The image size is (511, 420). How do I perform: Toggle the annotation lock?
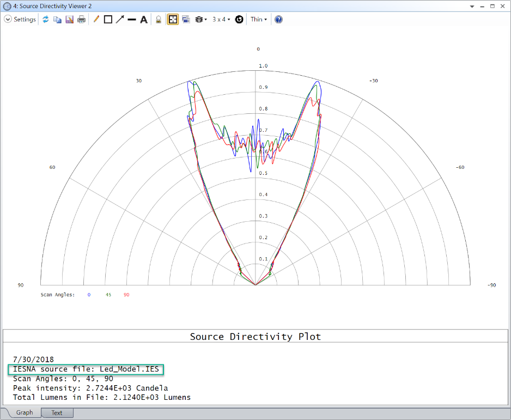tap(158, 19)
